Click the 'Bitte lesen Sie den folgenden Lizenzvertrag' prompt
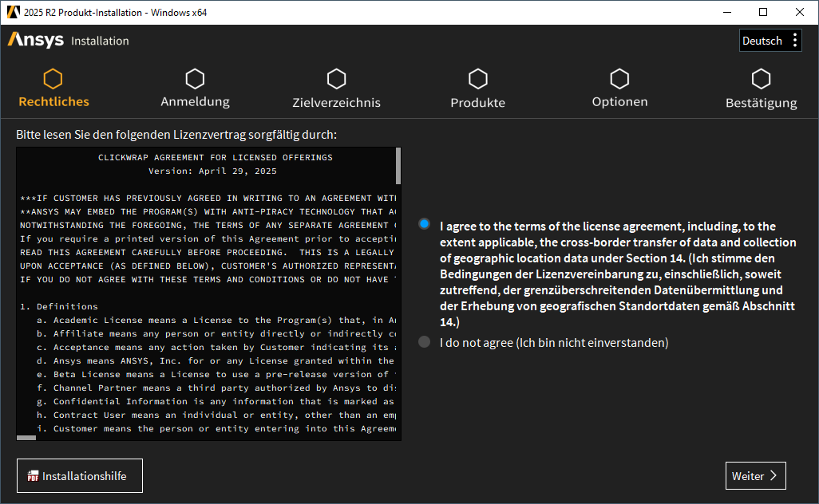Image resolution: width=819 pixels, height=504 pixels. [x=176, y=135]
